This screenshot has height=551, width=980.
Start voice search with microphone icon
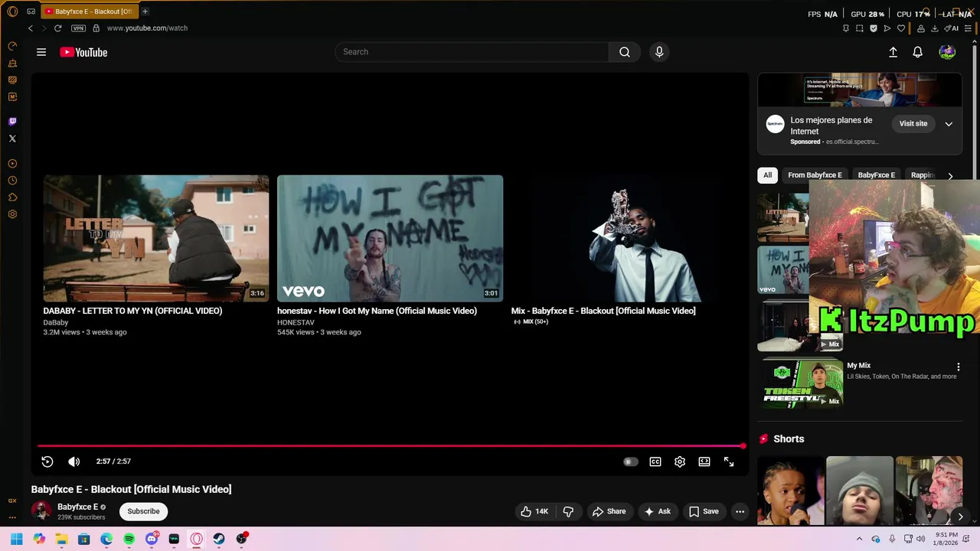pyautogui.click(x=659, y=52)
